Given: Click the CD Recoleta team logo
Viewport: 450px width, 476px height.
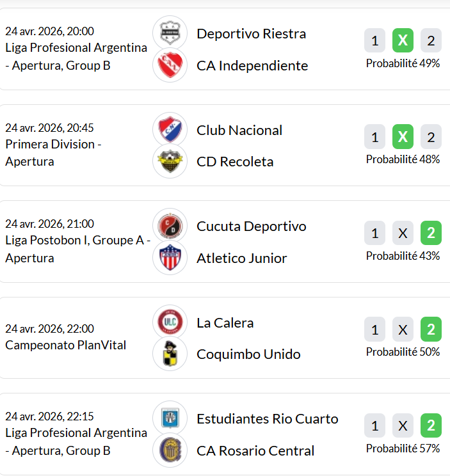Looking at the screenshot, I should (x=170, y=161).
